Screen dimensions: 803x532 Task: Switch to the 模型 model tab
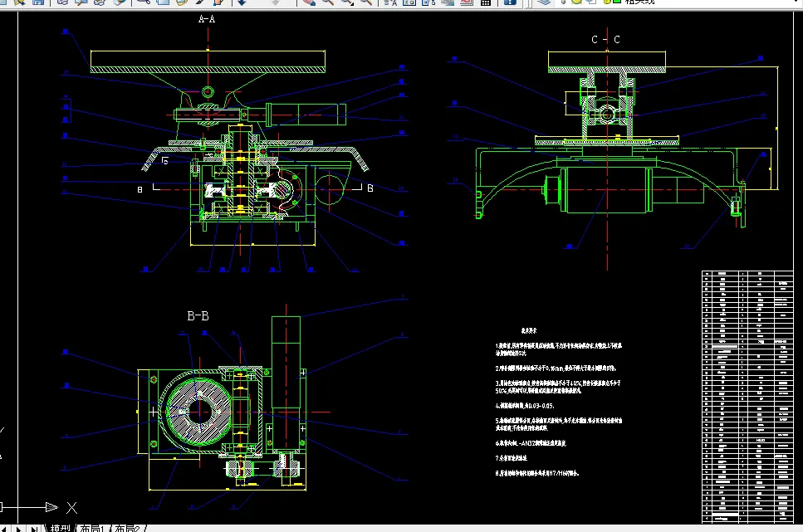[60, 528]
